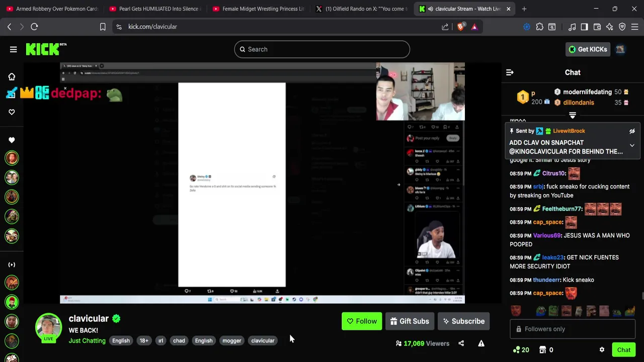This screenshot has width=644, height=362.
Task: Click username Citrus10 in chat
Action: (554, 173)
